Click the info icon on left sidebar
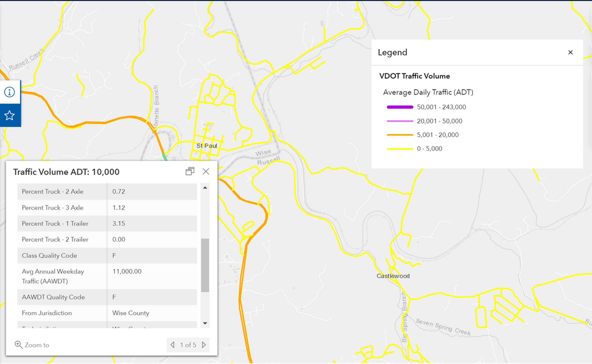The height and width of the screenshot is (364, 592). (10, 92)
